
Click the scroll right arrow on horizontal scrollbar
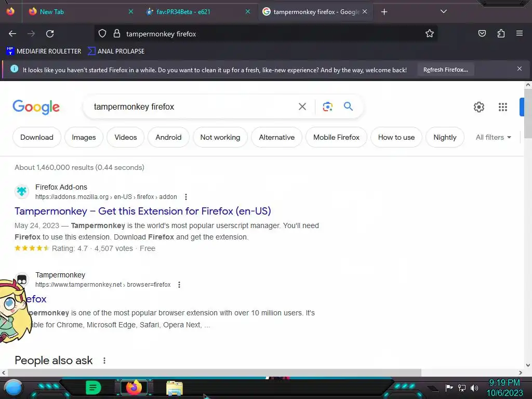(521, 373)
